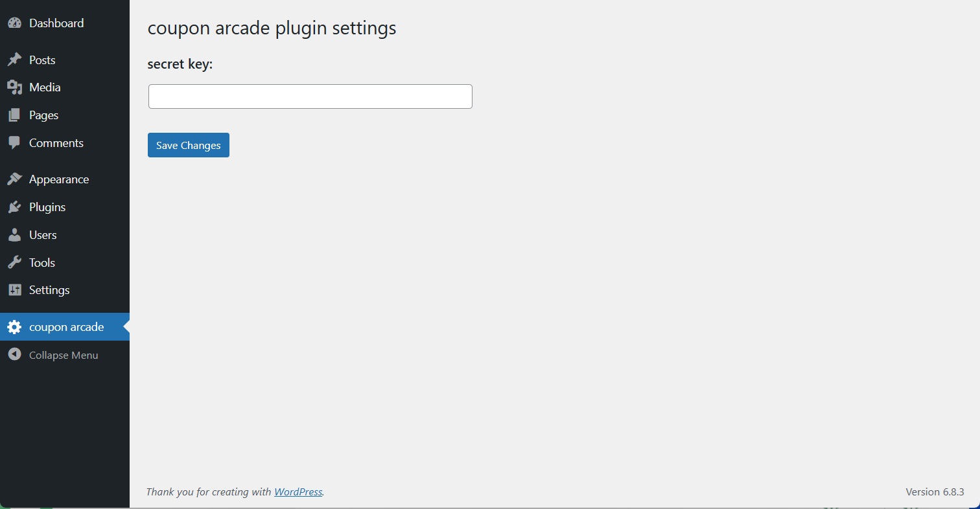The image size is (980, 509).
Task: Follow the WordPress footer link
Action: pyautogui.click(x=298, y=492)
